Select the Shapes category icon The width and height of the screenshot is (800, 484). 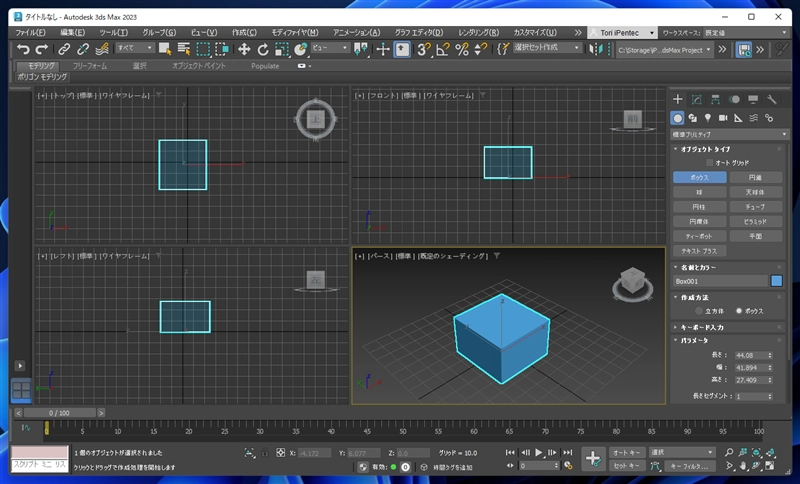click(x=692, y=118)
